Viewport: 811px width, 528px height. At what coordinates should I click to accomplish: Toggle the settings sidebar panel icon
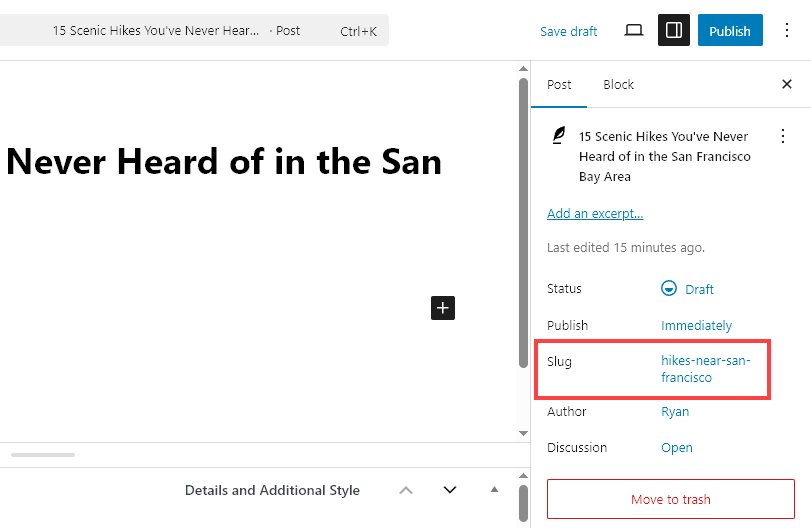click(673, 31)
